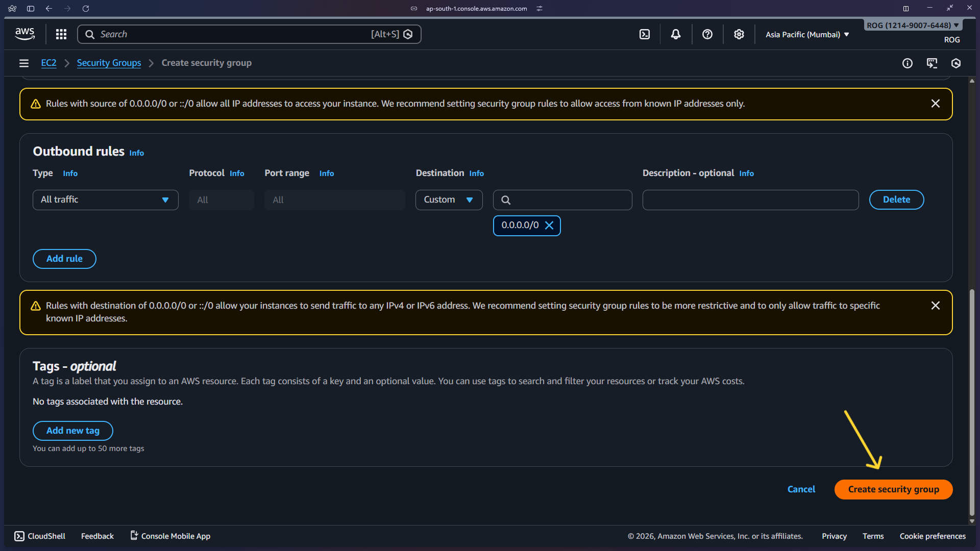Open the notifications bell
980x551 pixels.
click(x=676, y=34)
